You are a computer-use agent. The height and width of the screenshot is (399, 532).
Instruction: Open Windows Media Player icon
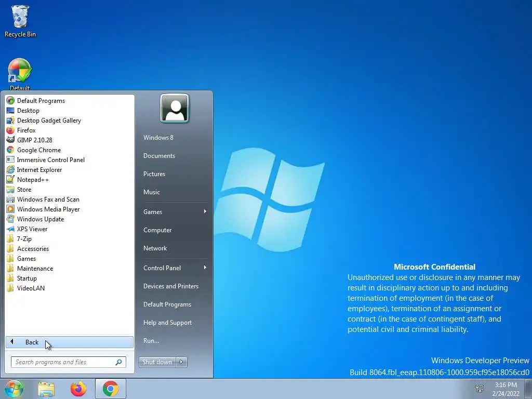(10, 209)
